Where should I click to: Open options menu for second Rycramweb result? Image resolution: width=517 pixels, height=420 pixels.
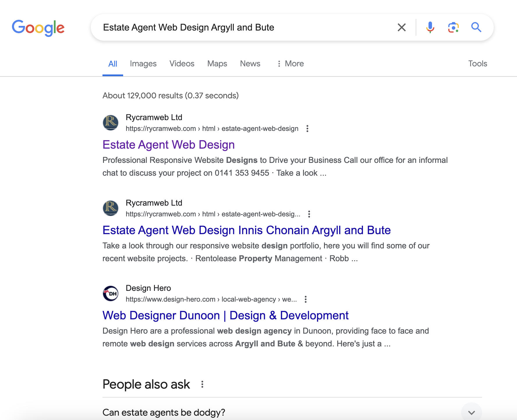coord(309,214)
